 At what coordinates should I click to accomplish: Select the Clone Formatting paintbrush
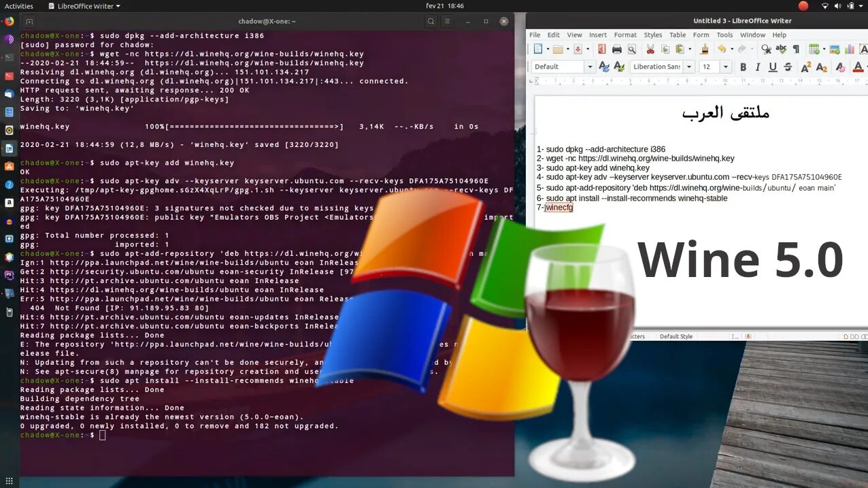point(705,49)
